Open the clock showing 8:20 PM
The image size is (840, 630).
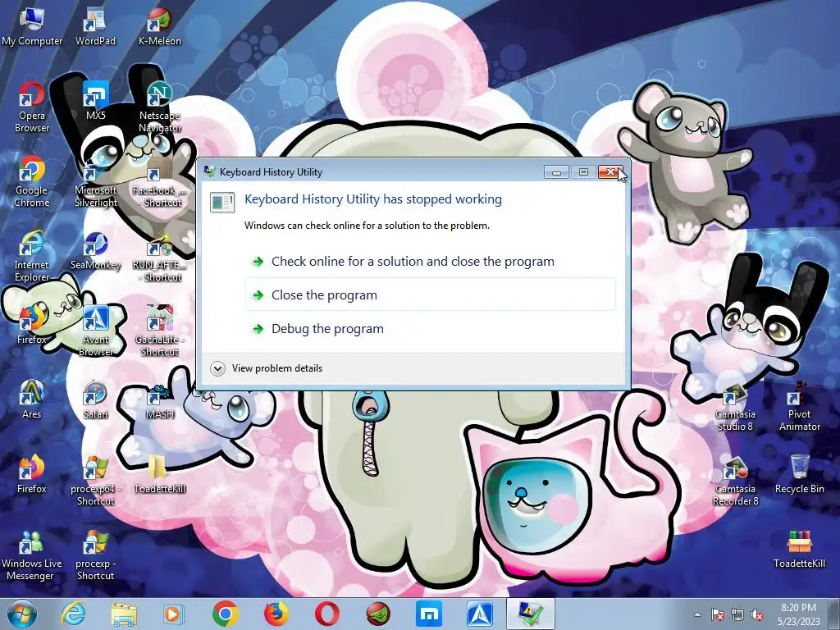(x=799, y=614)
